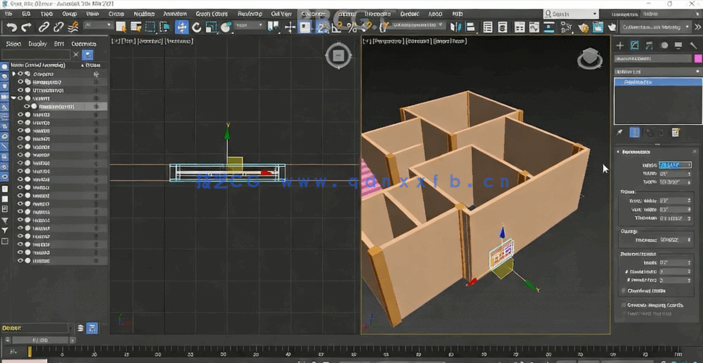Activate the Select and Scale tool

[211, 27]
